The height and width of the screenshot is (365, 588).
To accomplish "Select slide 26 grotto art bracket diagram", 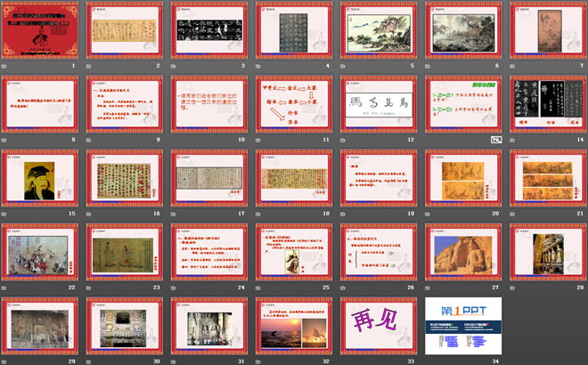I will pyautogui.click(x=379, y=252).
